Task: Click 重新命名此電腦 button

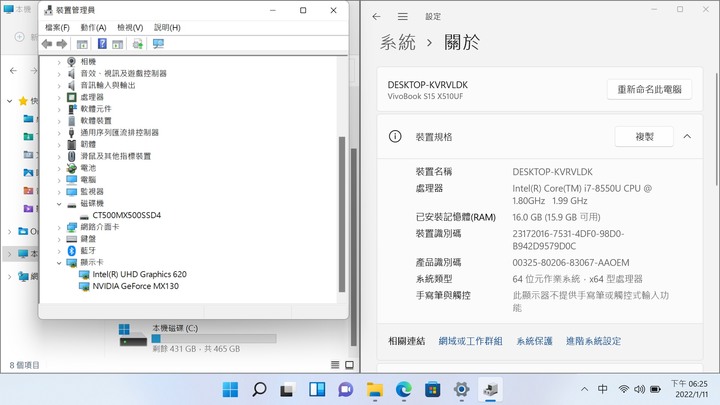Action: pos(649,89)
